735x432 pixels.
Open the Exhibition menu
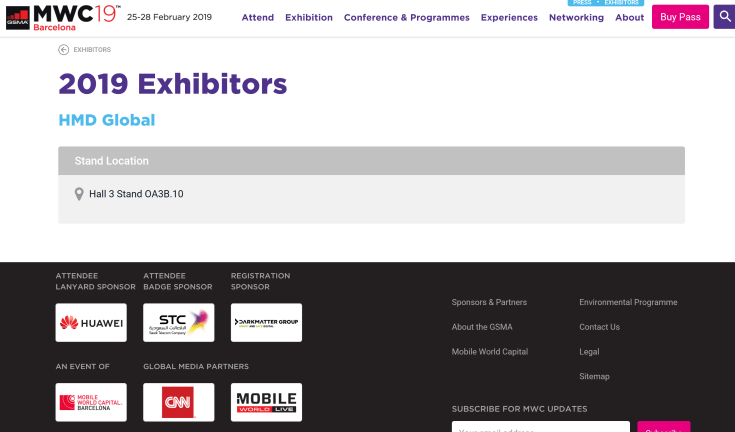click(309, 18)
